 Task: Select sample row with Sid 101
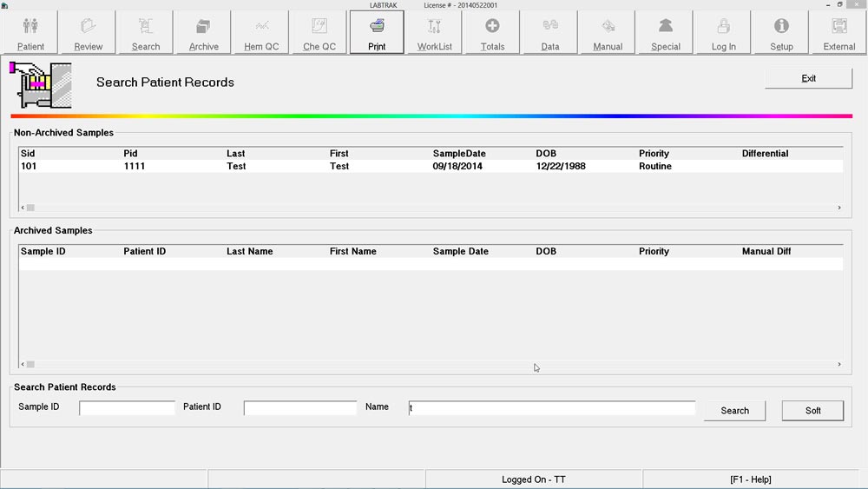coord(431,166)
